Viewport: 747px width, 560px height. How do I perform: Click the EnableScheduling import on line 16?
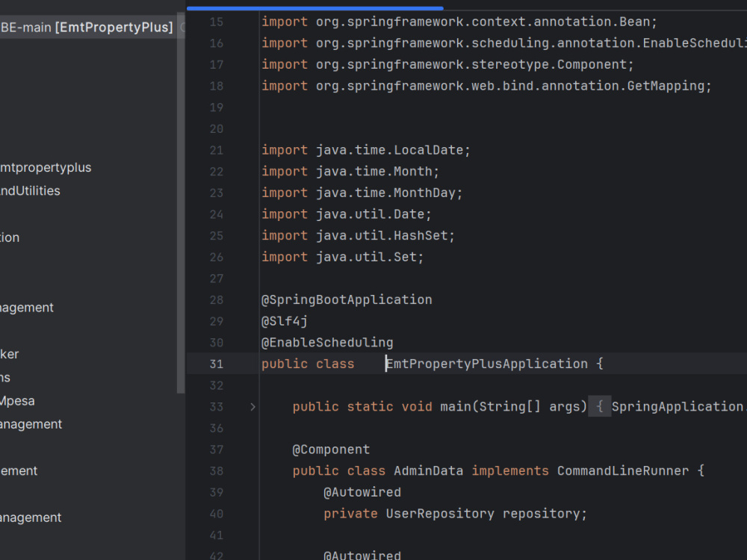click(504, 43)
